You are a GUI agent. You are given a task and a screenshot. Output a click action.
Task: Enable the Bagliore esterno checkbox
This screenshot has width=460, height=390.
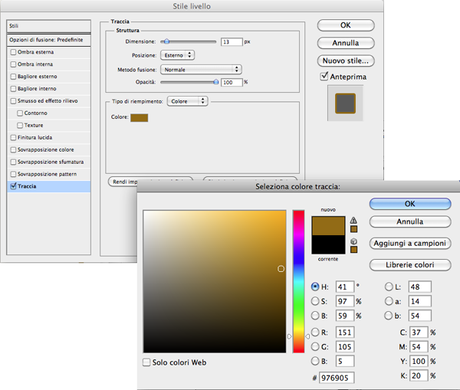(x=13, y=76)
